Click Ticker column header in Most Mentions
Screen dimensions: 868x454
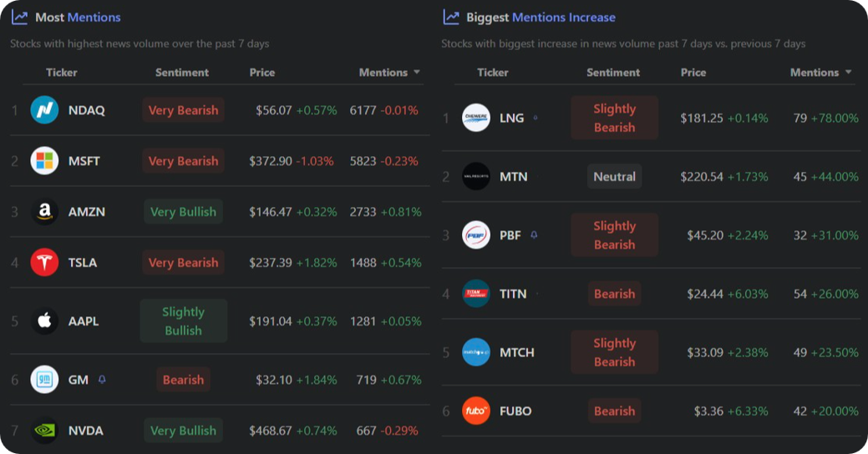pos(62,73)
